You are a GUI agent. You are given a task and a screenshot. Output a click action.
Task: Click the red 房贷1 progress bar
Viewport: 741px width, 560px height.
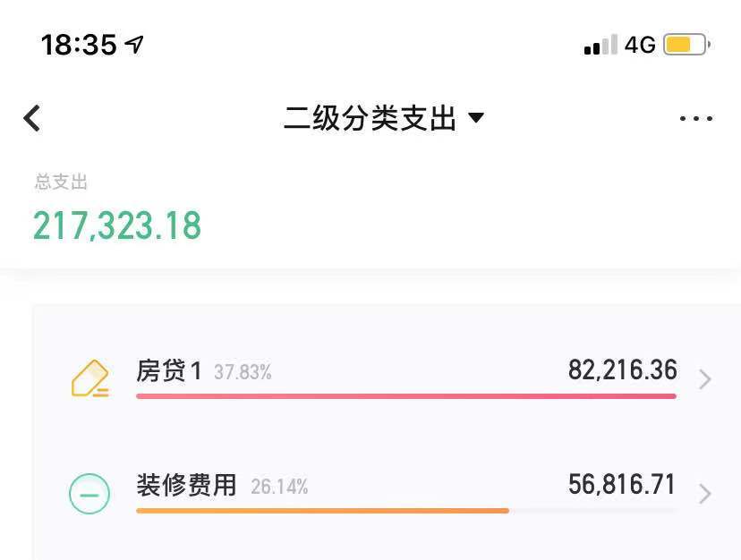(405, 395)
